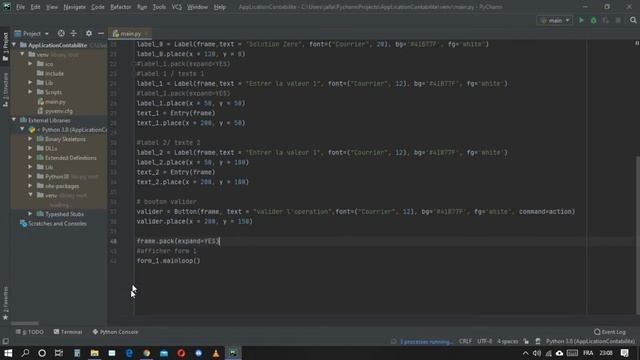Open the Run menu

pos(142,7)
